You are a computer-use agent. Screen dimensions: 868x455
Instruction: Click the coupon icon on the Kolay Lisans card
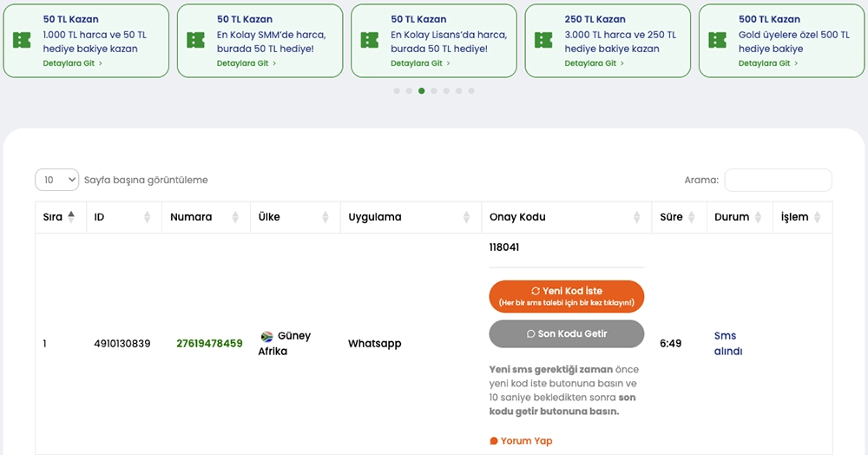tap(370, 40)
